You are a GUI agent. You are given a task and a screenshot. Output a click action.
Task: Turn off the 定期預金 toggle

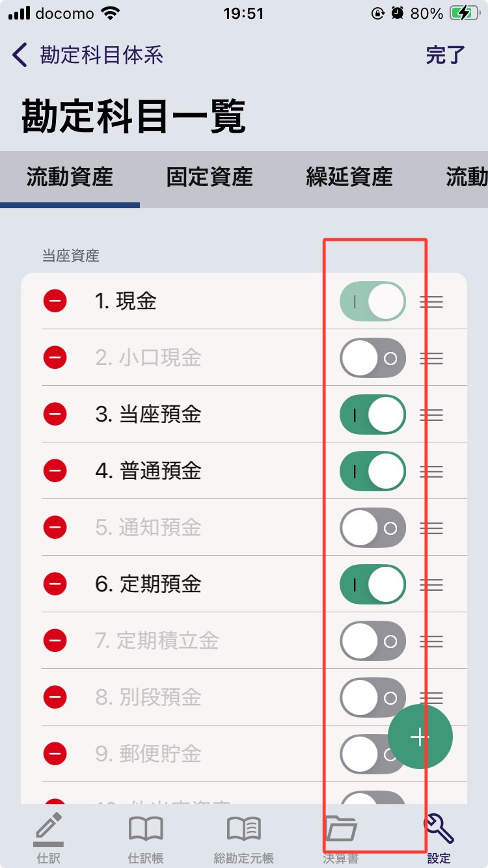[x=373, y=584]
